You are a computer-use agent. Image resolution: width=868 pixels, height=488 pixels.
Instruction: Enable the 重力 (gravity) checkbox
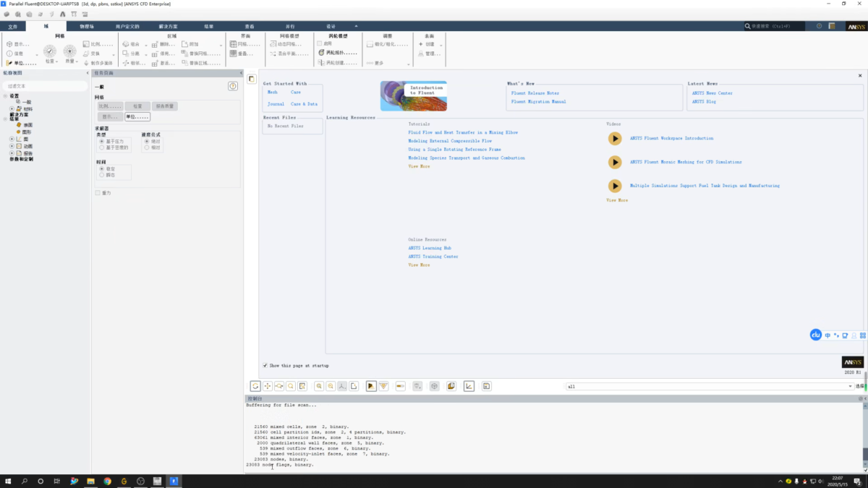click(x=98, y=193)
